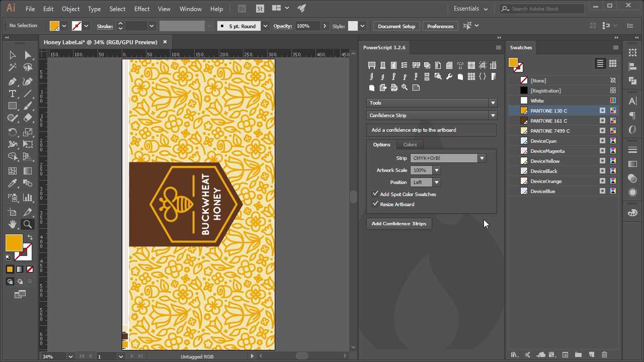Click the Document Setup button
644x362 pixels.
[396, 26]
